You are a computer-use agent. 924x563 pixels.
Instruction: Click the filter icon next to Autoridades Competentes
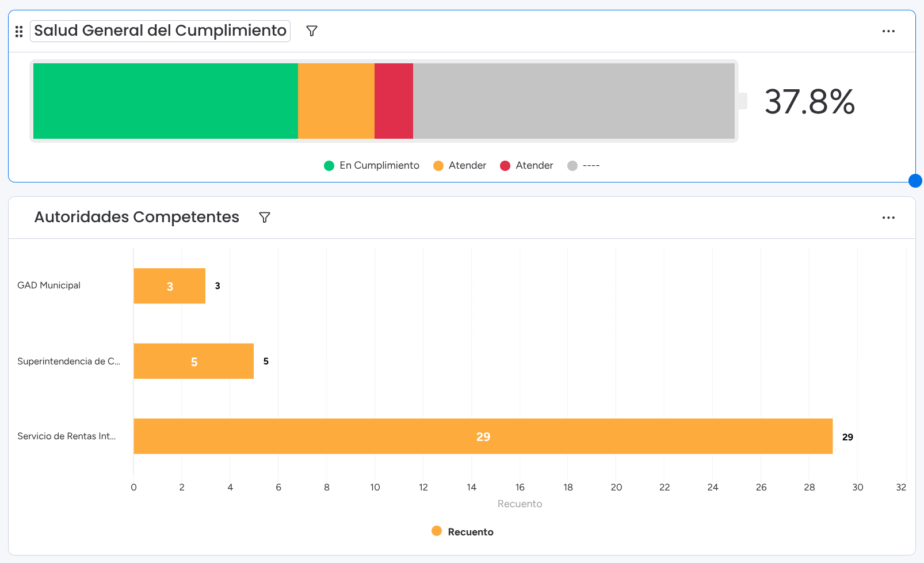[265, 218]
